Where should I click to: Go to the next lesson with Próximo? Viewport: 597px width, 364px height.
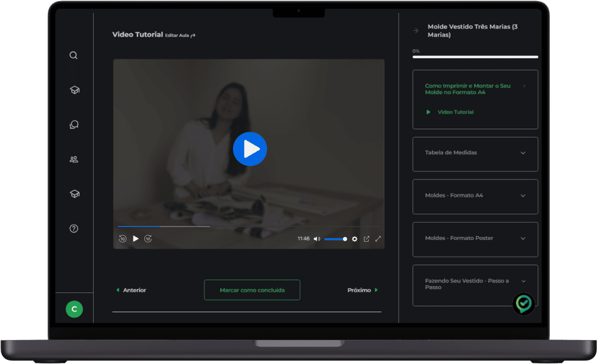(x=362, y=290)
